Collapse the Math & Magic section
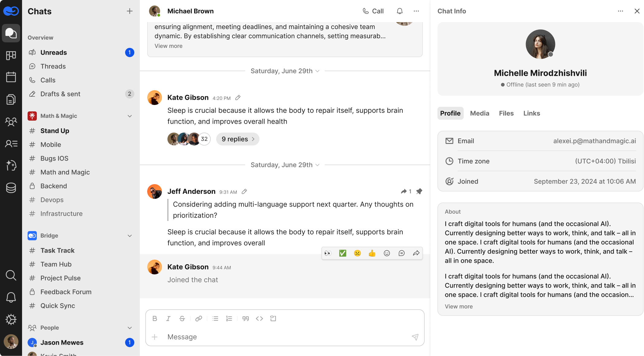Screen dimensions: 644x356 [x=130, y=116]
